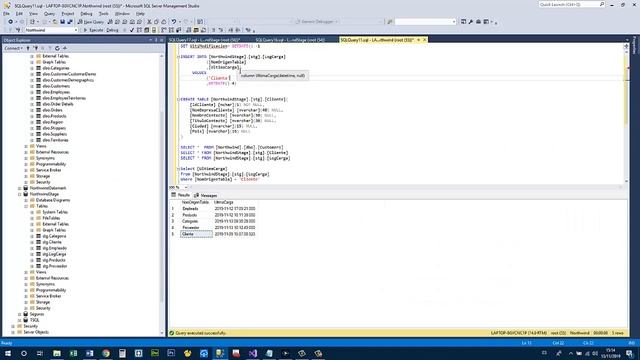The image size is (640, 360).
Task: Click the New Query toolbar button
Action: pos(91,22)
